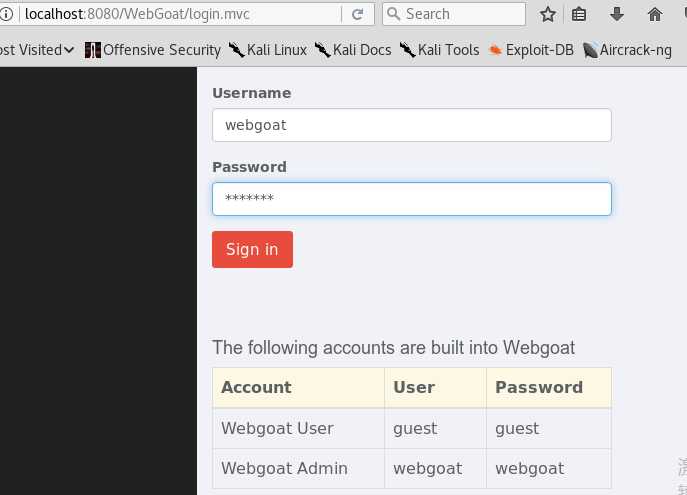Image resolution: width=687 pixels, height=495 pixels.
Task: Expand the Most Visited dropdown
Action: pyautogui.click(x=37, y=50)
